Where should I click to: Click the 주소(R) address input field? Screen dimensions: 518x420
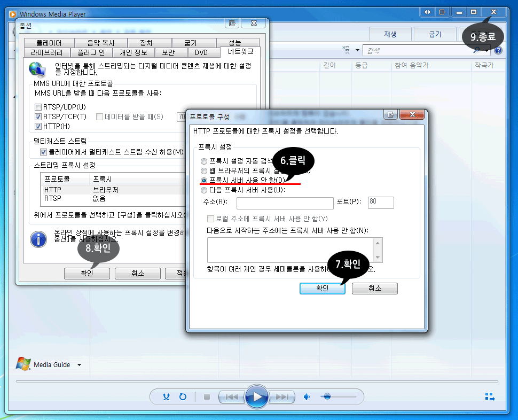pyautogui.click(x=285, y=203)
